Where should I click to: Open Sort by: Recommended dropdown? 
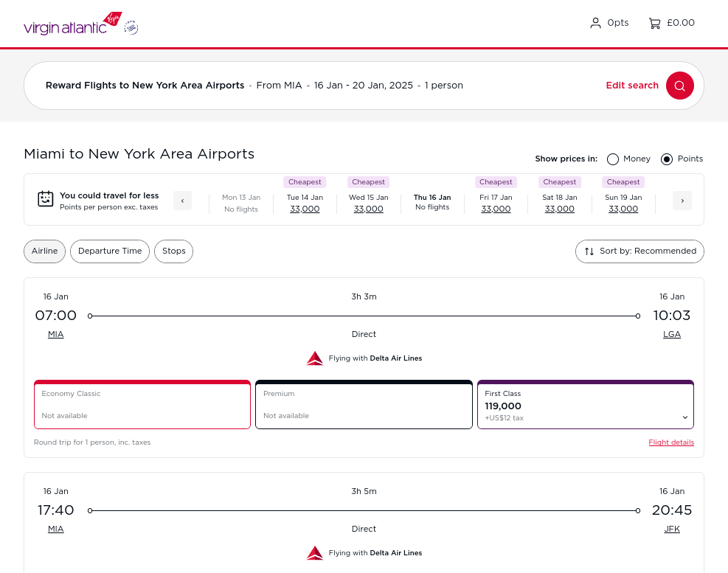point(639,251)
